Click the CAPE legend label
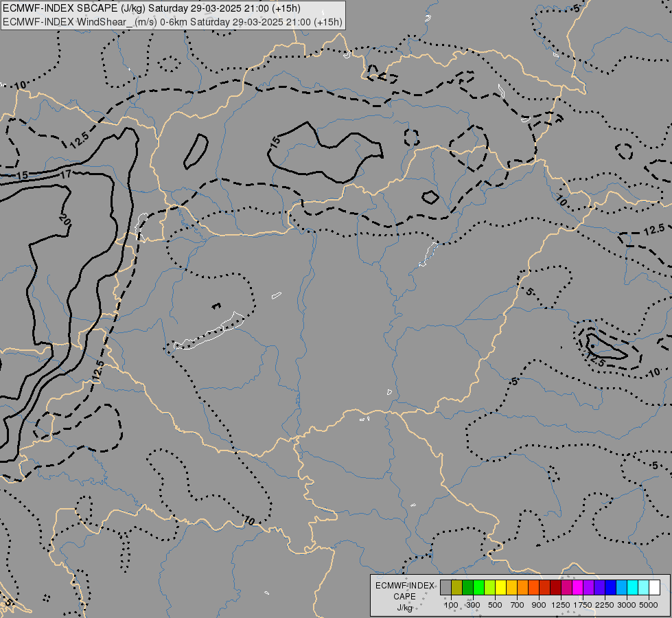672x618 pixels. coord(404,597)
